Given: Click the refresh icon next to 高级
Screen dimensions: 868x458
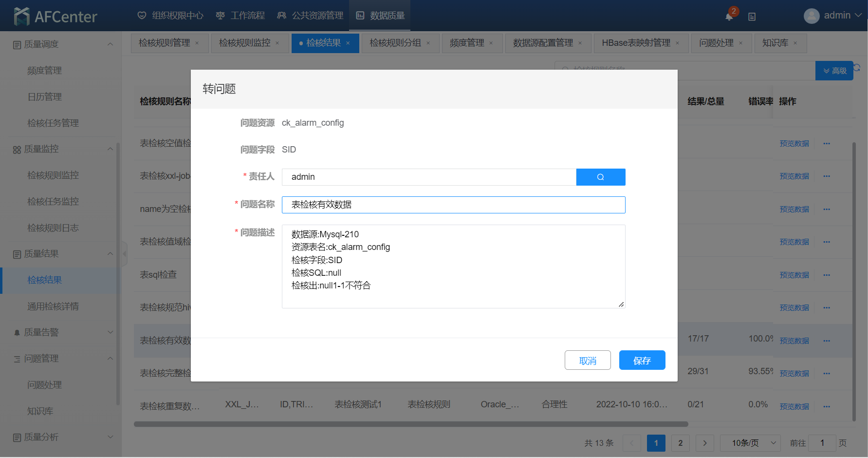Looking at the screenshot, I should click(858, 68).
